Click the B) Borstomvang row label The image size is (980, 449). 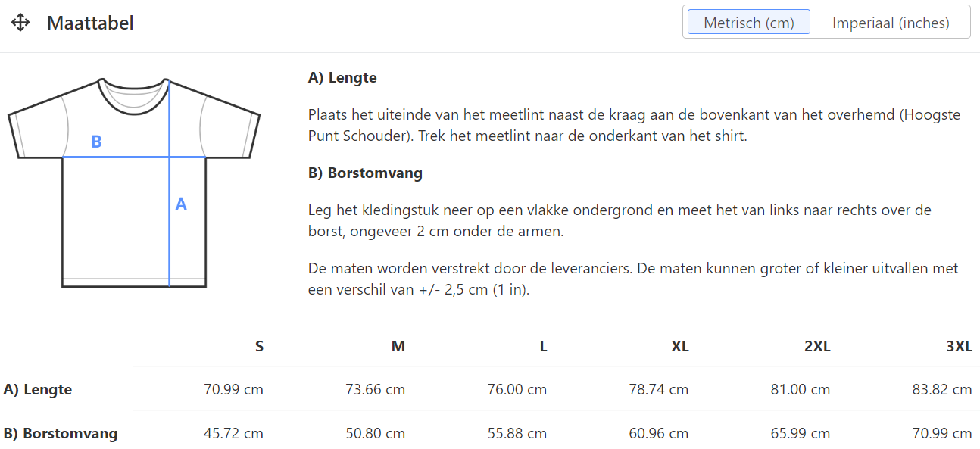pos(61,434)
